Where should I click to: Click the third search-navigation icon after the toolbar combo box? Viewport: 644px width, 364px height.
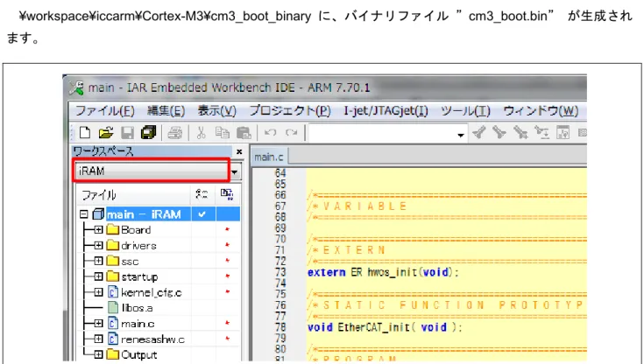pos(520,132)
